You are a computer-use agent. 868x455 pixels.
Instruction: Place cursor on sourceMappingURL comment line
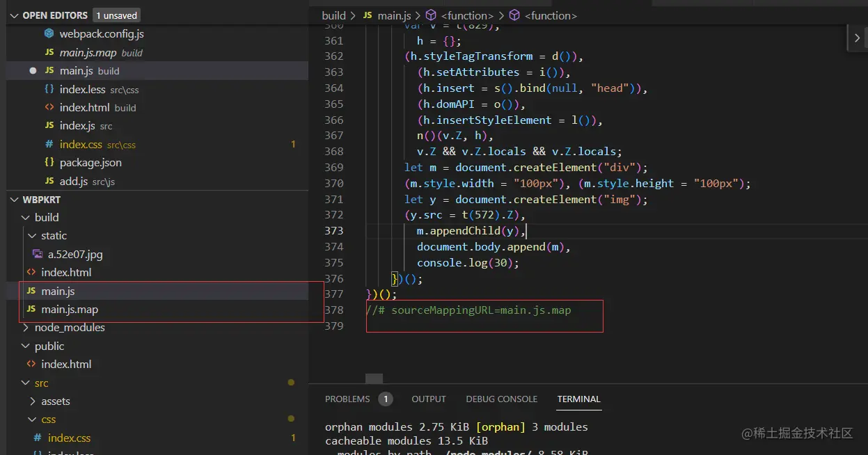[468, 310]
